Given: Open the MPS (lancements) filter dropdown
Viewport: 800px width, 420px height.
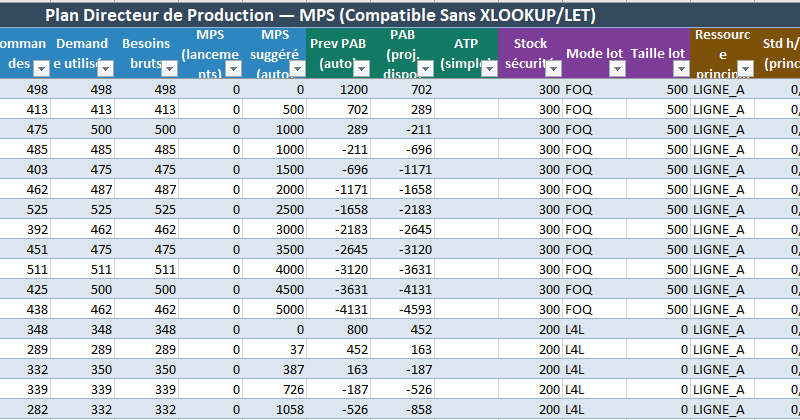Looking at the screenshot, I should pos(233,68).
